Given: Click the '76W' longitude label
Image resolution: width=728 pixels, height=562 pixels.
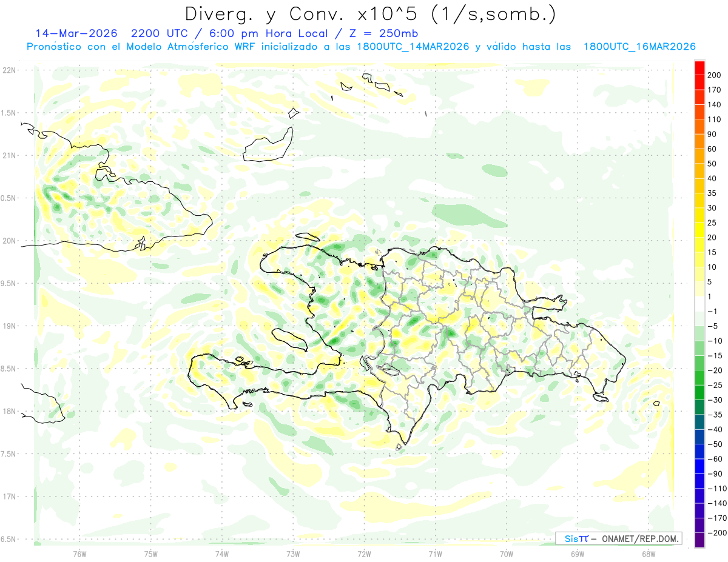Looking at the screenshot, I should coord(79,555).
